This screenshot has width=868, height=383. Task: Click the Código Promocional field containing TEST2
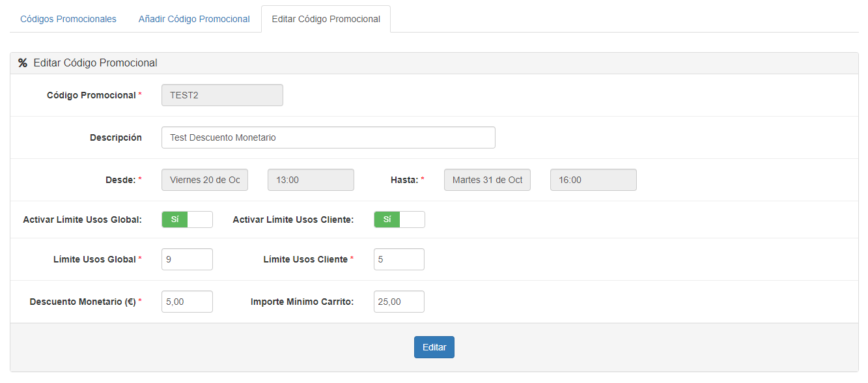[222, 95]
